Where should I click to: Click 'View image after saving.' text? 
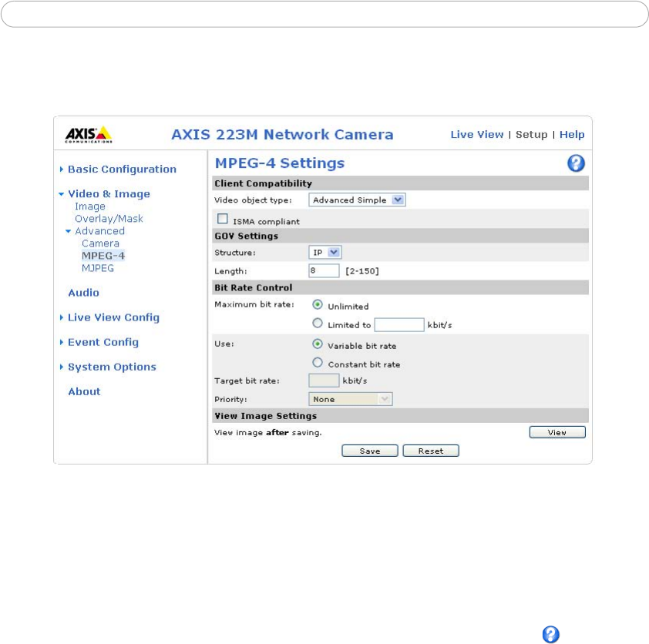267,433
